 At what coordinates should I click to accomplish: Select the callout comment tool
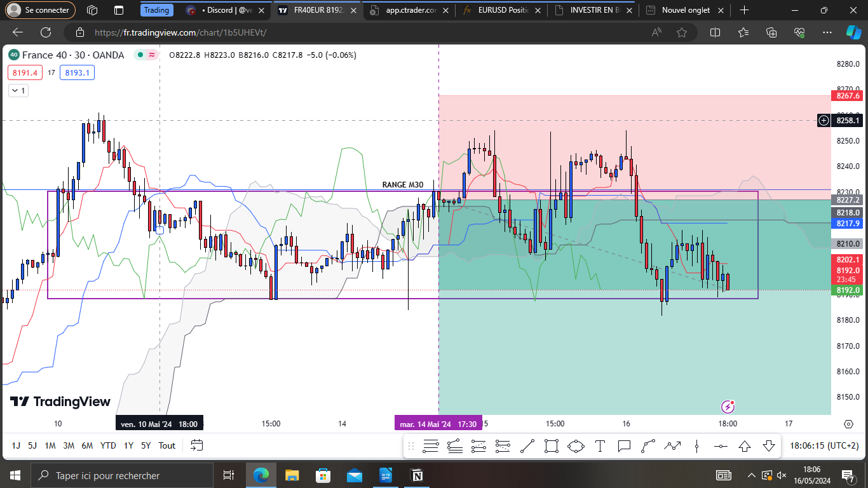click(x=624, y=446)
